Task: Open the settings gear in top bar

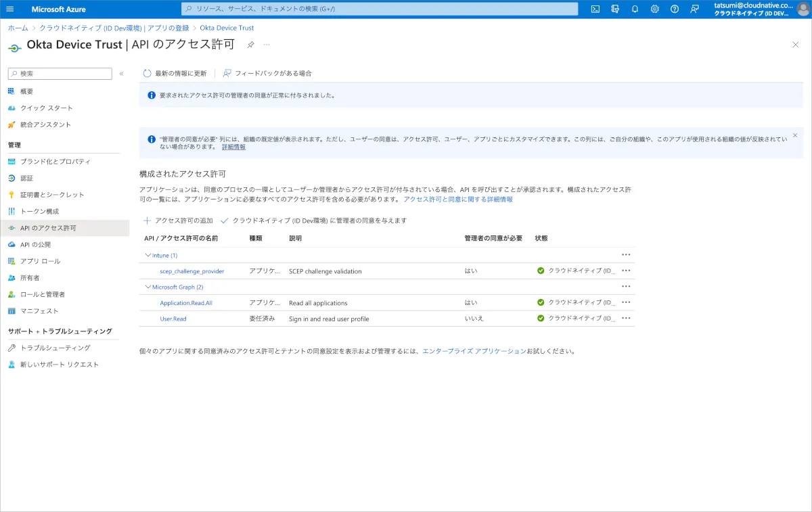Action: pos(654,9)
